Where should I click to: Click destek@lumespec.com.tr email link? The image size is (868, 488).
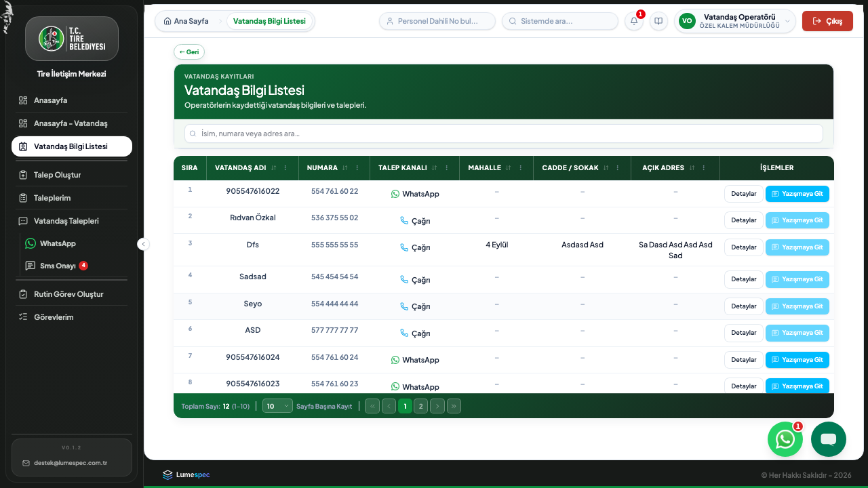click(71, 463)
